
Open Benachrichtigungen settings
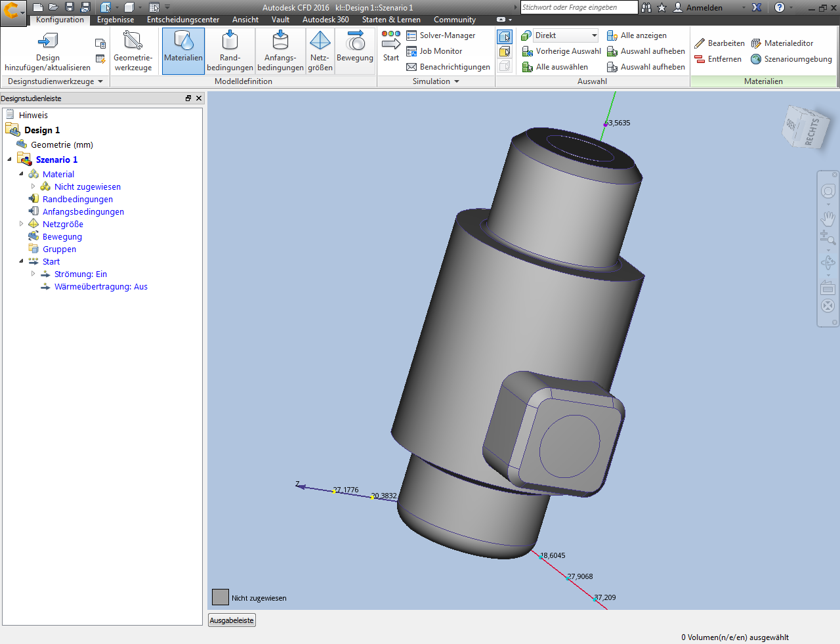pos(448,67)
